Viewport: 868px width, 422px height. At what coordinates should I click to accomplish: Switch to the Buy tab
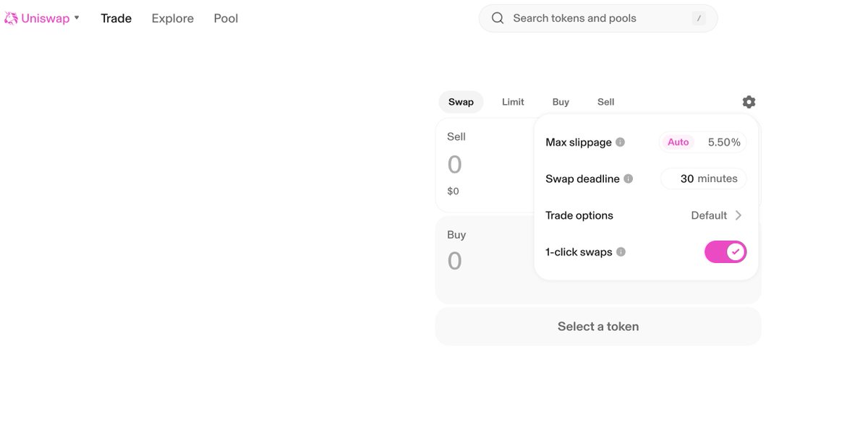tap(561, 102)
